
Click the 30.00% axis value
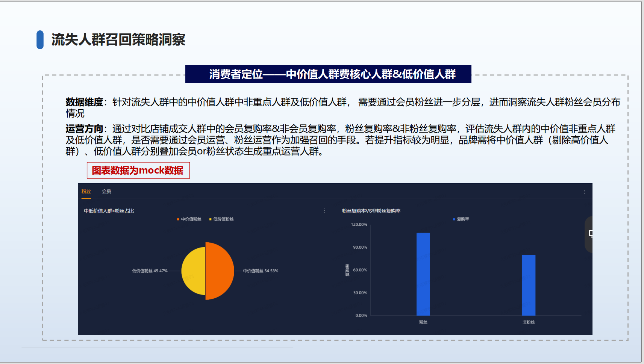coord(360,293)
